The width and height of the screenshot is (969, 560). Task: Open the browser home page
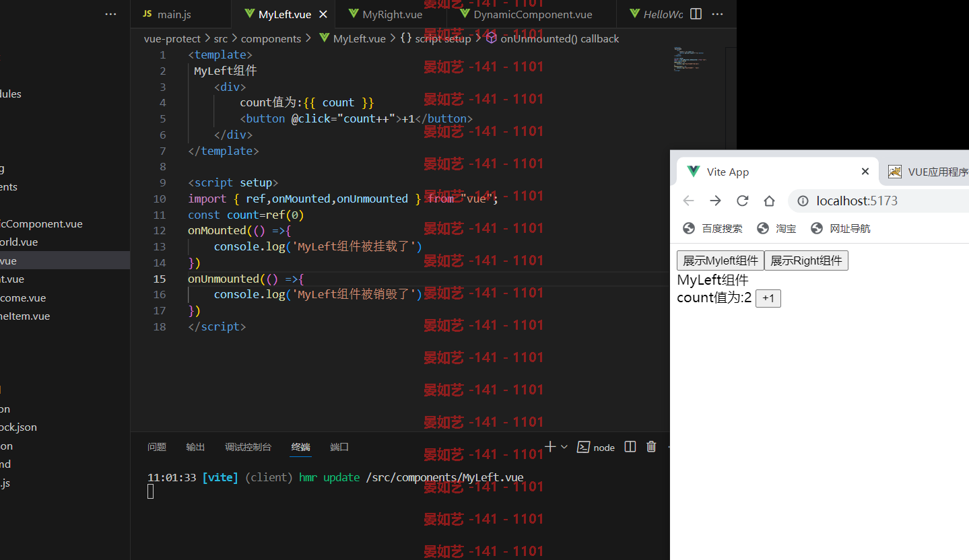[x=769, y=201]
